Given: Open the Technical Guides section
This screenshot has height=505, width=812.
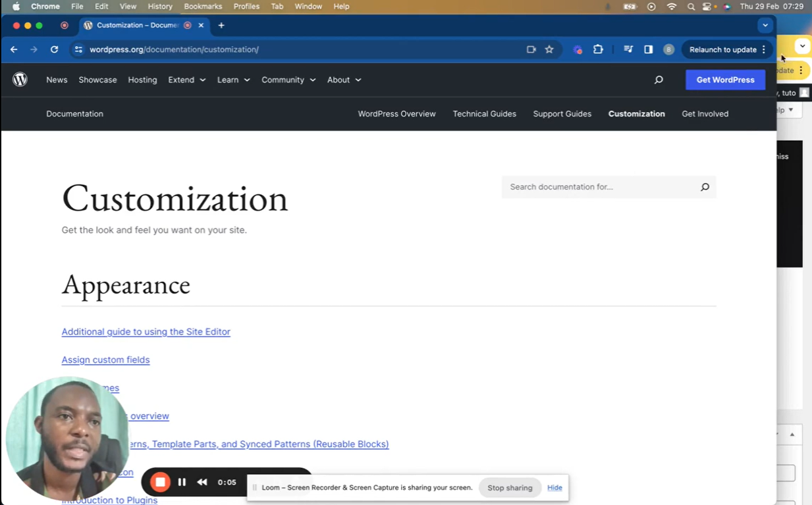Looking at the screenshot, I should coord(484,114).
